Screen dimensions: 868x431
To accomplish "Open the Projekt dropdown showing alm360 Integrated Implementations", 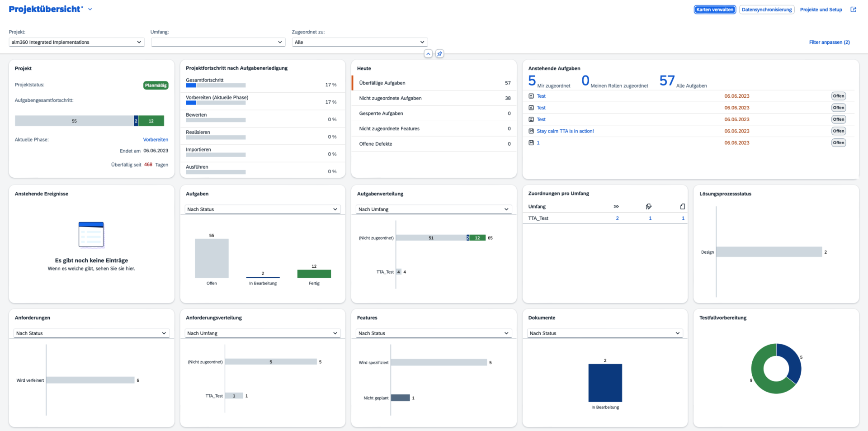I will tap(76, 42).
